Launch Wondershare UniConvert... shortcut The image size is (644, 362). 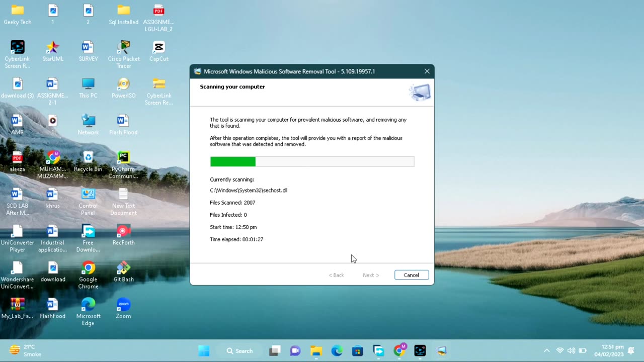tap(18, 275)
